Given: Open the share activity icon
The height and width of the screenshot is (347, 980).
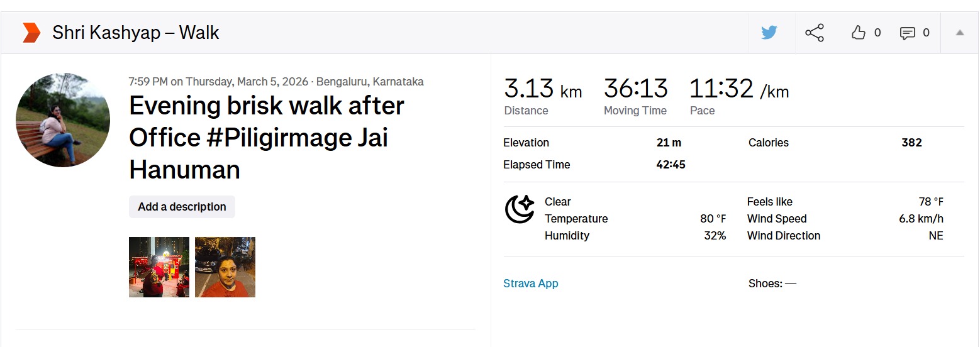Looking at the screenshot, I should 815,33.
